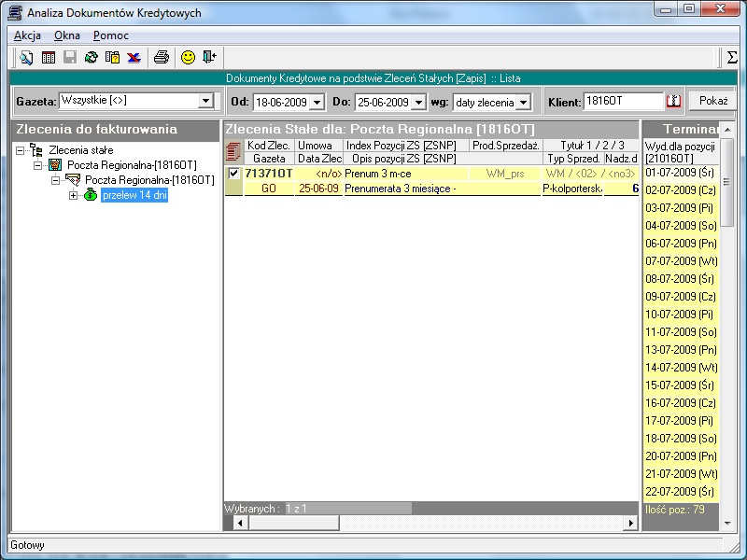Collapse first Poczta Regionalna-[1816OT] node
Image resolution: width=747 pixels, height=560 pixels.
point(37,166)
